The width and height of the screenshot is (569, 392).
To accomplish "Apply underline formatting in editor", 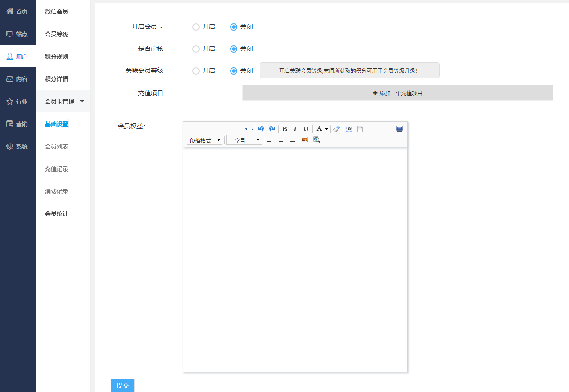I will click(x=306, y=129).
